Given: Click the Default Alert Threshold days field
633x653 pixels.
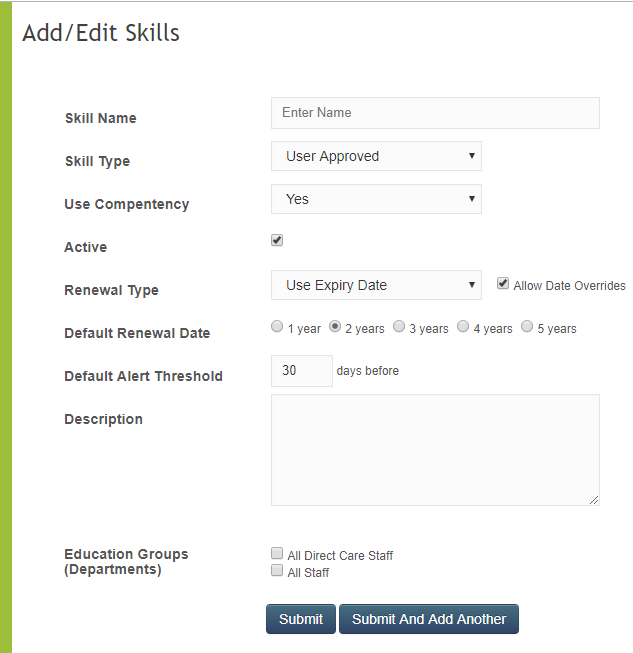Looking at the screenshot, I should coord(301,371).
